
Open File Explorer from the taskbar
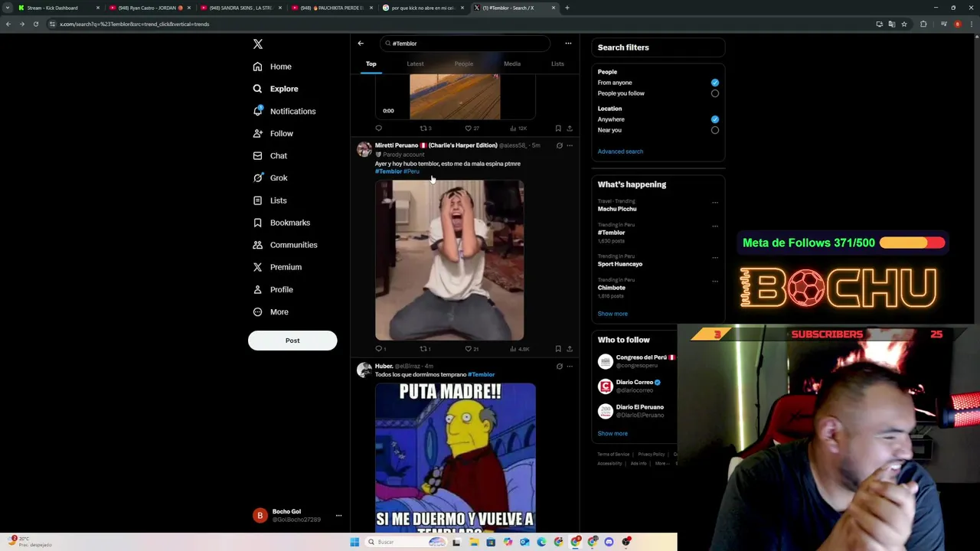[474, 542]
